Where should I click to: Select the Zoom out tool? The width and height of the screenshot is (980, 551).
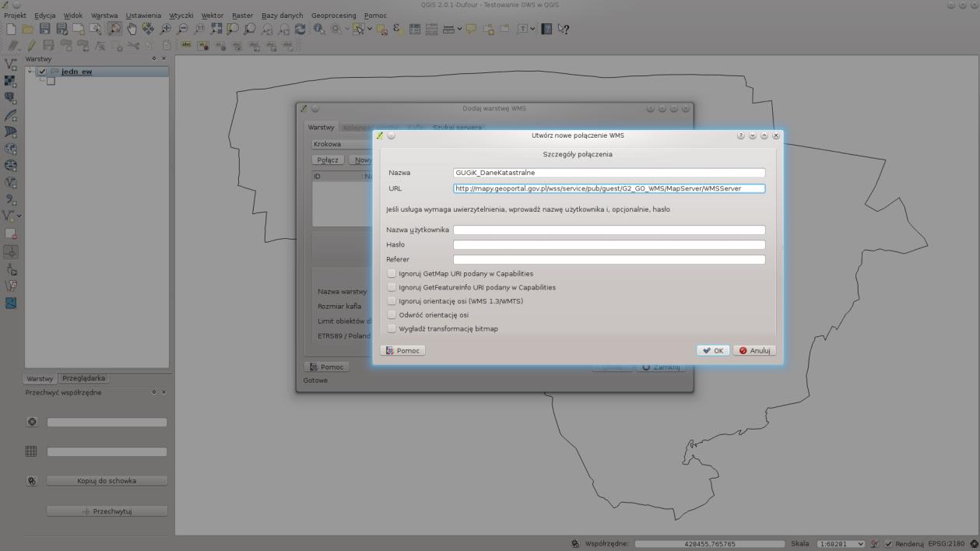182,30
